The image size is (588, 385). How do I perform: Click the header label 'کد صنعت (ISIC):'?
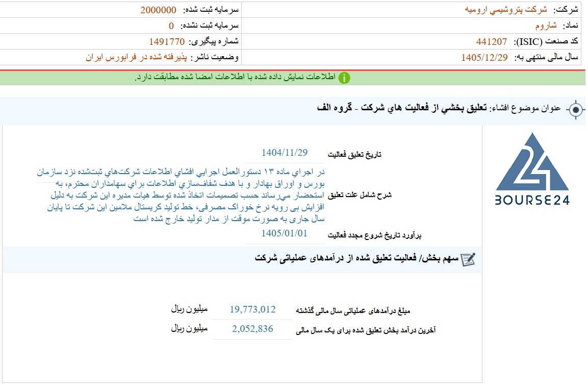click(546, 41)
